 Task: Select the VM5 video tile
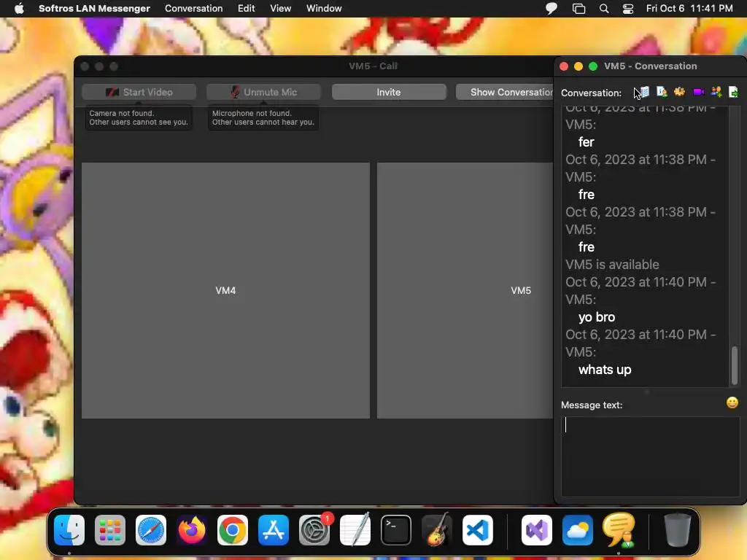(x=465, y=290)
